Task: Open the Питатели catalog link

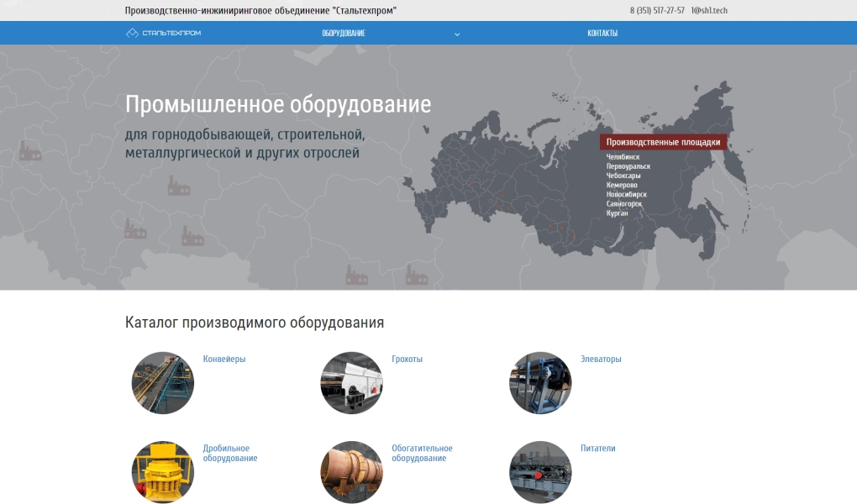Action: 598,449
